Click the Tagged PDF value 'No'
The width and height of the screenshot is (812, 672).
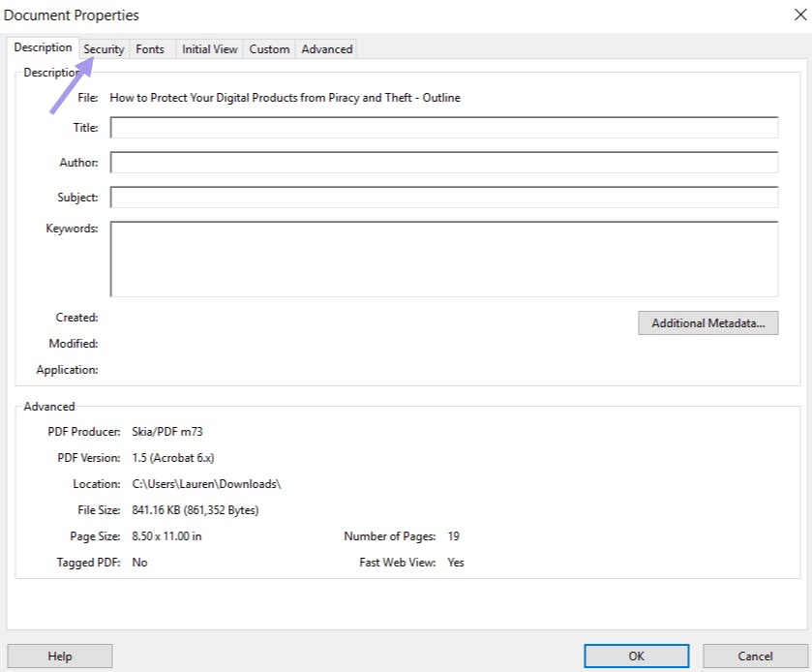pyautogui.click(x=139, y=563)
